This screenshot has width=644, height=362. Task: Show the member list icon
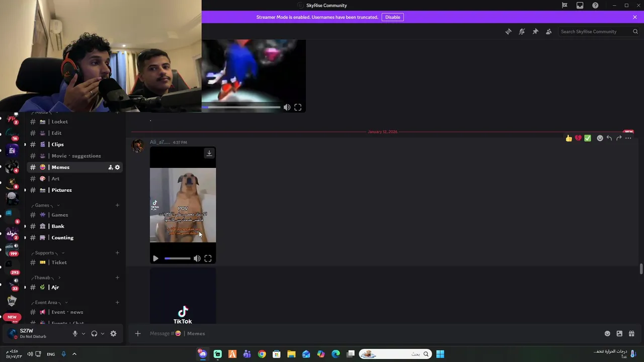(549, 32)
